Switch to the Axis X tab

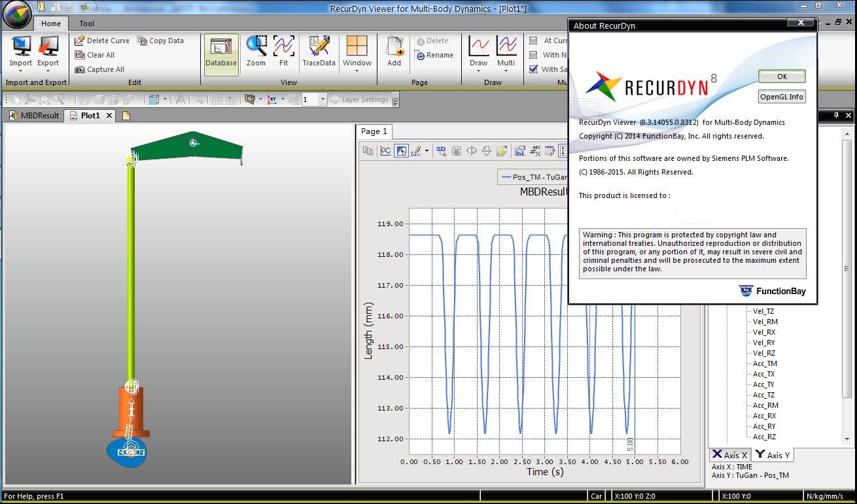[x=730, y=455]
